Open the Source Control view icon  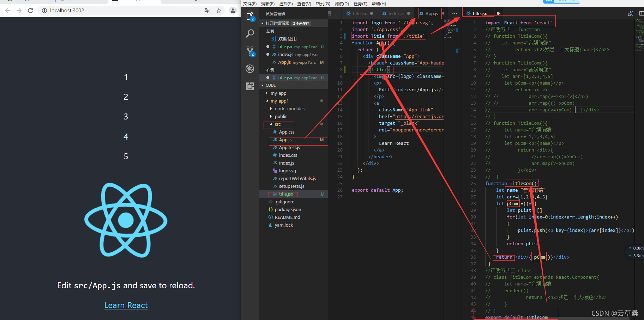pyautogui.click(x=250, y=51)
